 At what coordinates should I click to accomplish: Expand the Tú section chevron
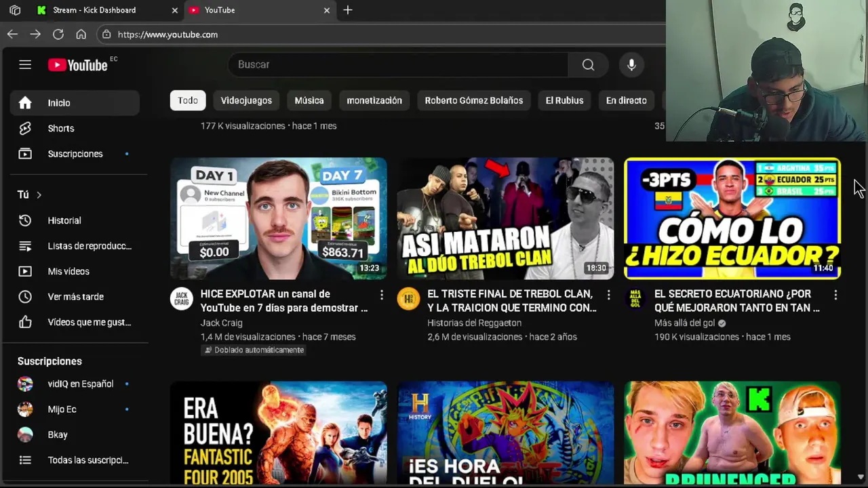(39, 195)
